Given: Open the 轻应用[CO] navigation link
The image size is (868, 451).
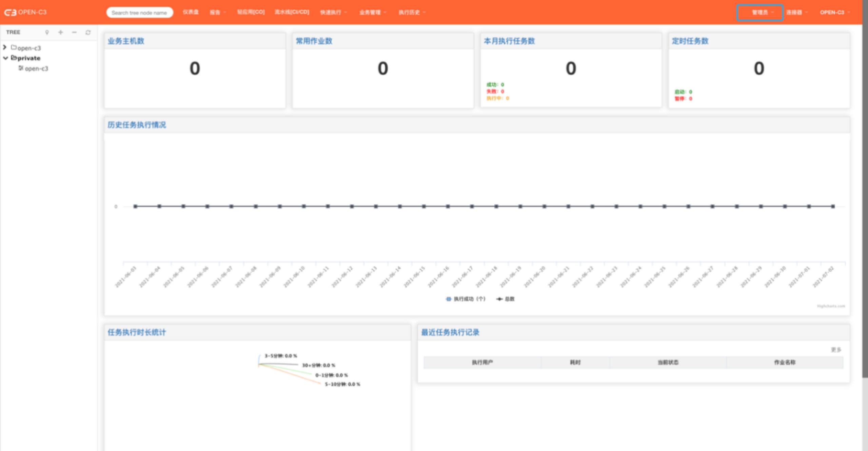Looking at the screenshot, I should coord(251,12).
